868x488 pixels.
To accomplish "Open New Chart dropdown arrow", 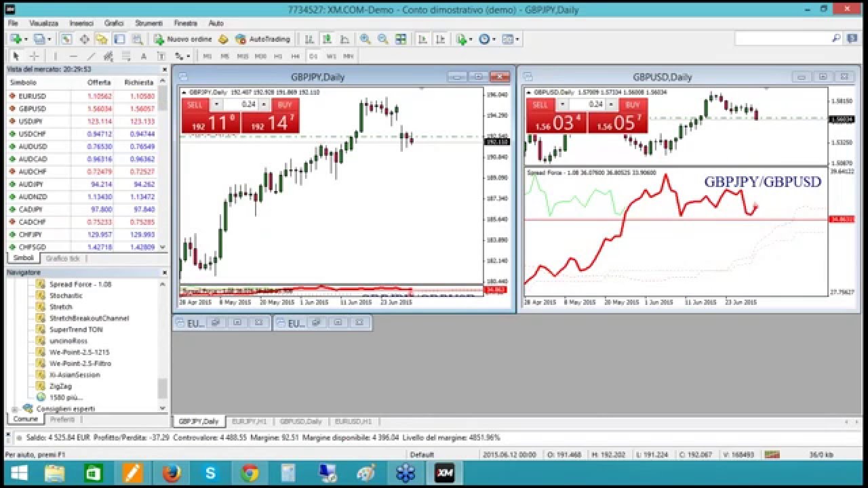I will (26, 39).
